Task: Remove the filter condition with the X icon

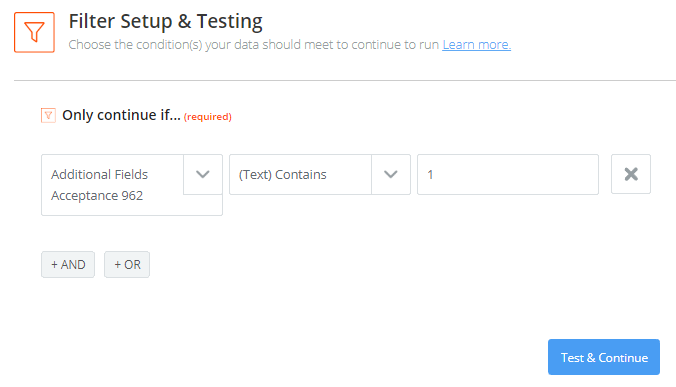Action: pyautogui.click(x=631, y=174)
